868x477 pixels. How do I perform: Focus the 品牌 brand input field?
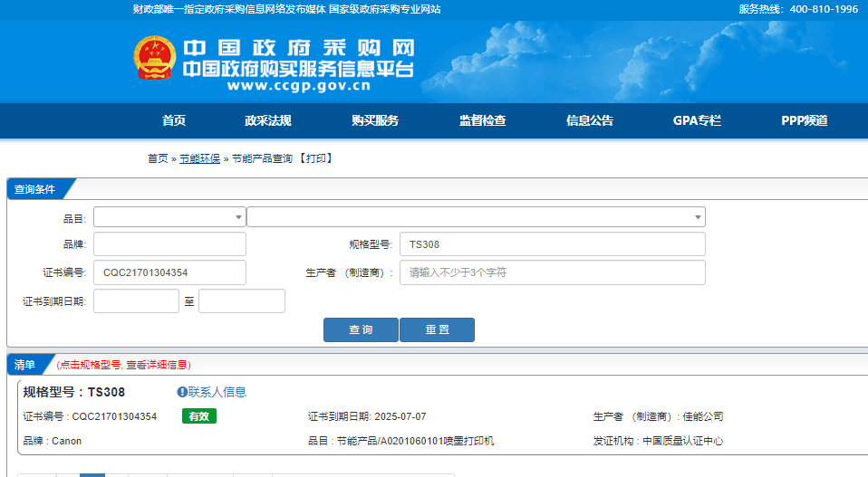[x=169, y=244]
